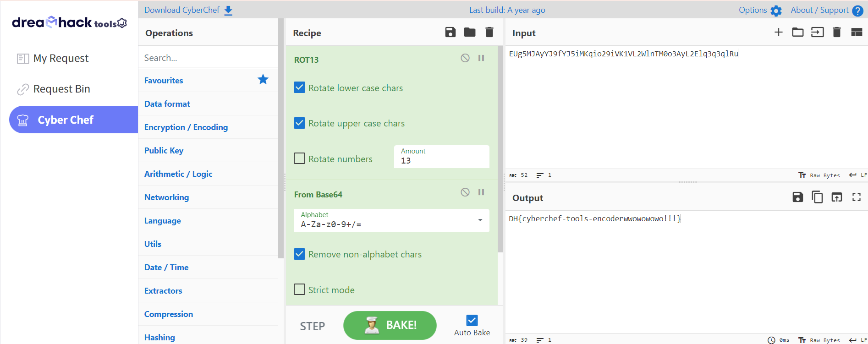The image size is (868, 344).
Task: Click the BAKE! button
Action: (390, 325)
